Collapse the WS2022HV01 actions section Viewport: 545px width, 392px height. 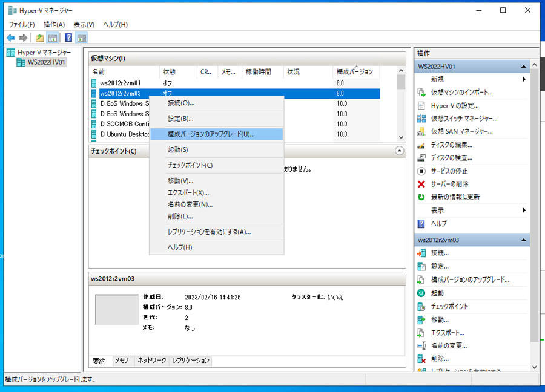pos(523,67)
